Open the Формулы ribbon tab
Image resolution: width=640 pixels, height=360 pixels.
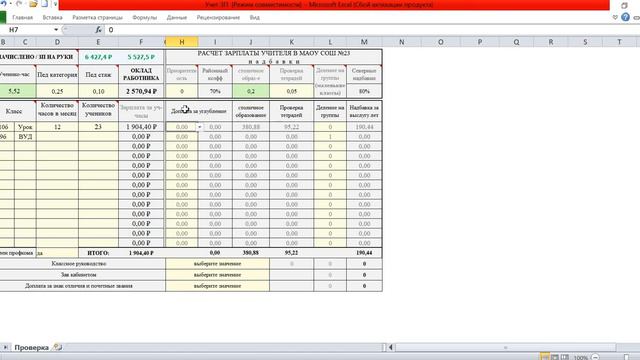point(144,18)
